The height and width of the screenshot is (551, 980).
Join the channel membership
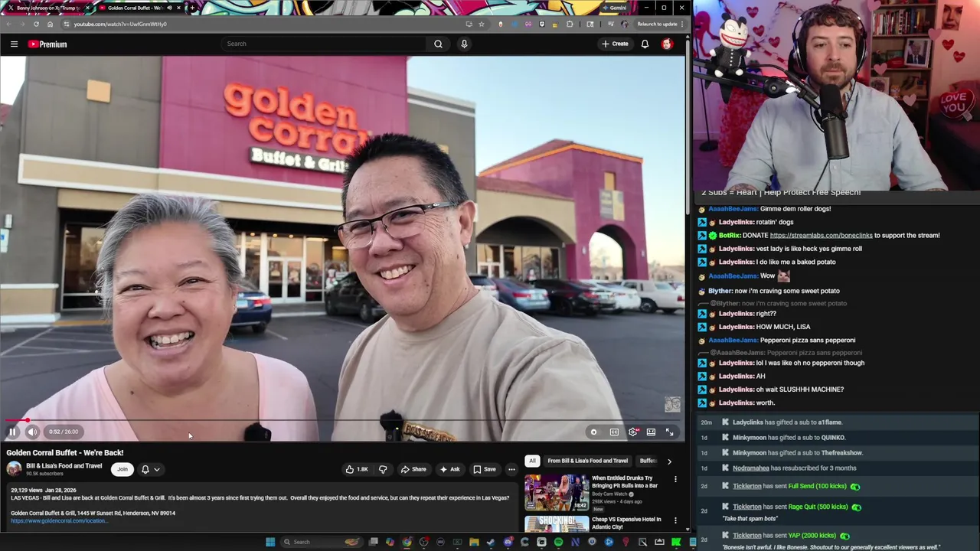(x=122, y=469)
